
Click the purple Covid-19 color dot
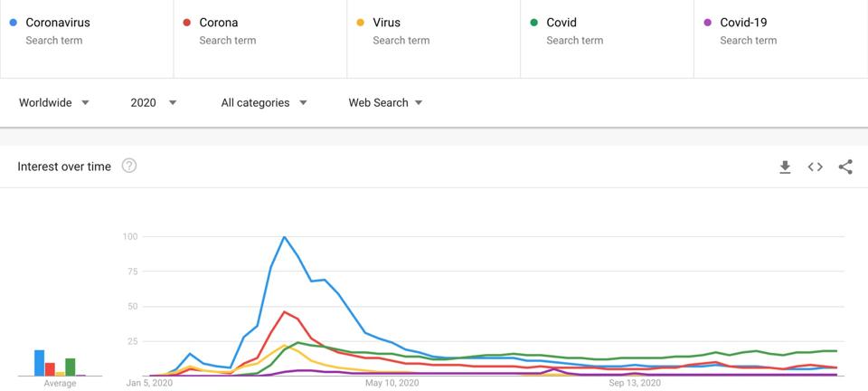(707, 23)
